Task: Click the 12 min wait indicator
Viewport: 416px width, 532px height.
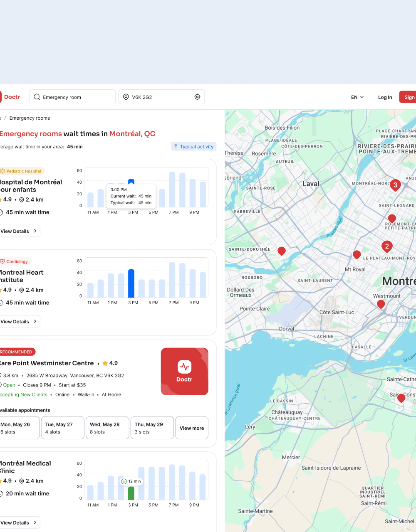Action: [131, 481]
